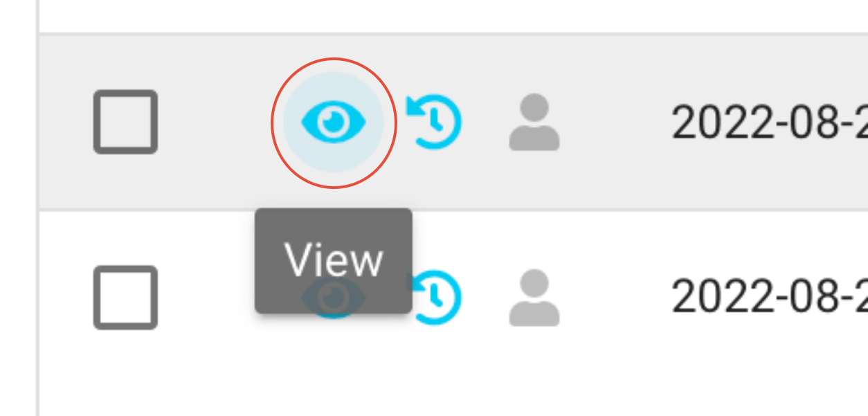
Task: Click the gray View tooltip label
Action: coord(334,261)
